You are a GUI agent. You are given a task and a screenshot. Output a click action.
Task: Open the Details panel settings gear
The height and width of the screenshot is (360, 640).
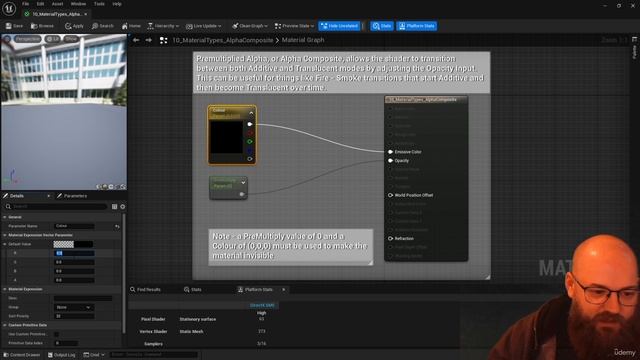click(x=122, y=207)
